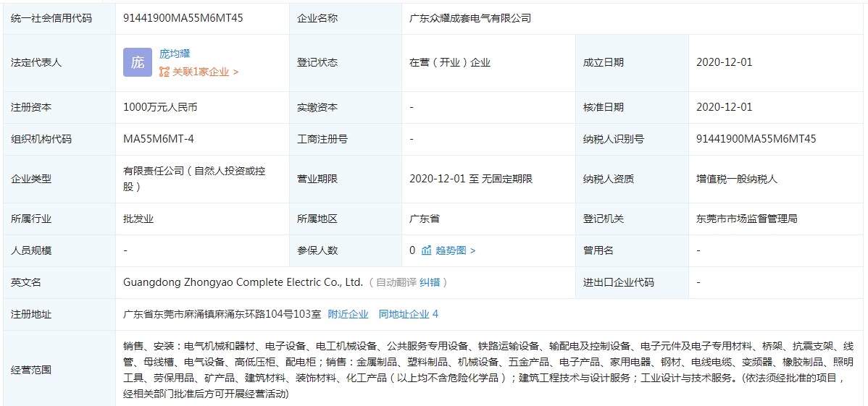Viewport: 868px width, 406px height.
Task: Click the registered address 广东省东莞市麻涌镇 text
Action: (222, 314)
